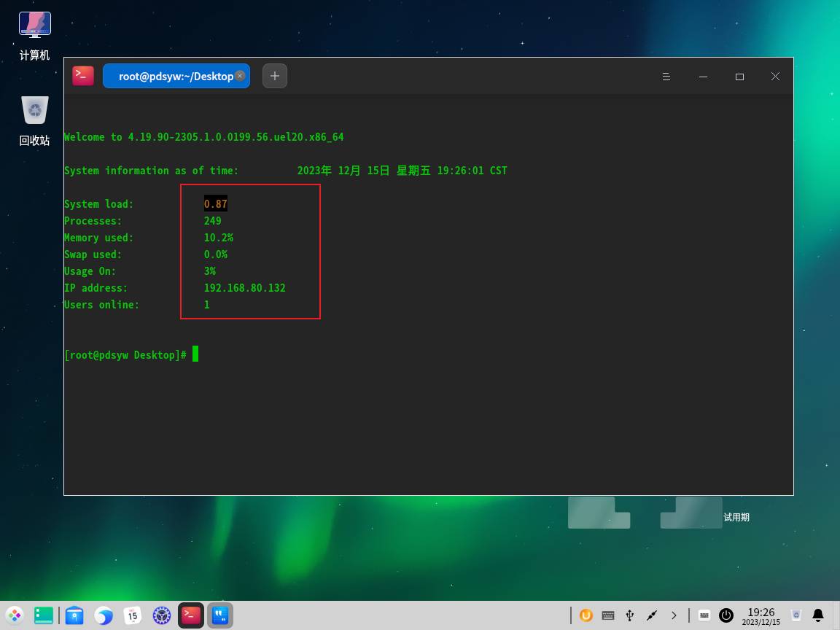Open the launcher from the taskbar
840x630 pixels.
(x=15, y=615)
